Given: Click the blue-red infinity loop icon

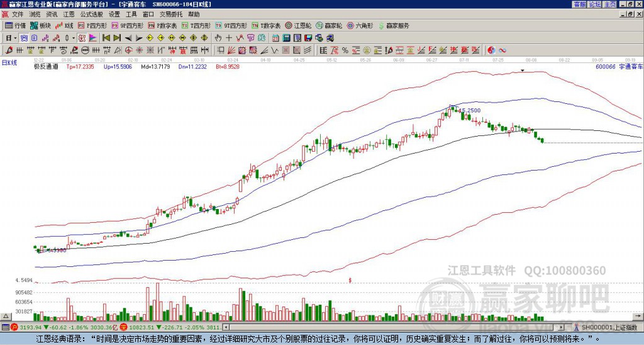Looking at the screenshot, I should (x=502, y=50).
